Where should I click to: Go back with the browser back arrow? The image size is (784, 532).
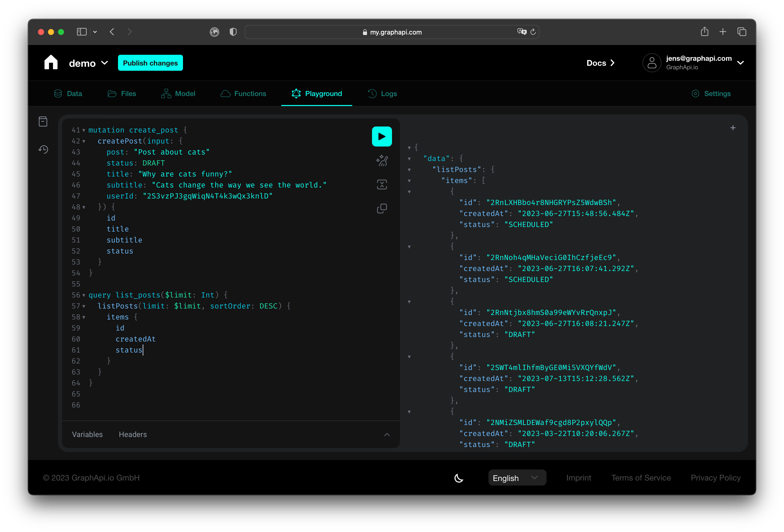click(112, 32)
